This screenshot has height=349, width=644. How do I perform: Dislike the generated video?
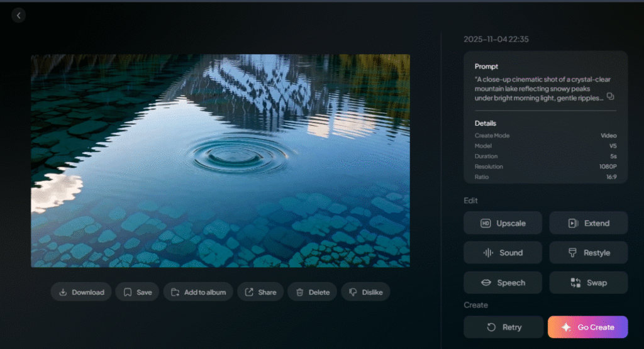365,292
